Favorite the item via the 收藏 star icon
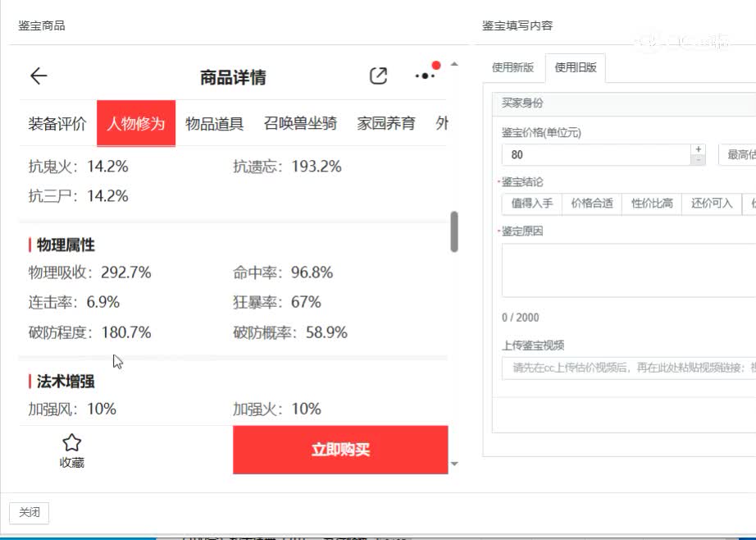 pyautogui.click(x=71, y=443)
